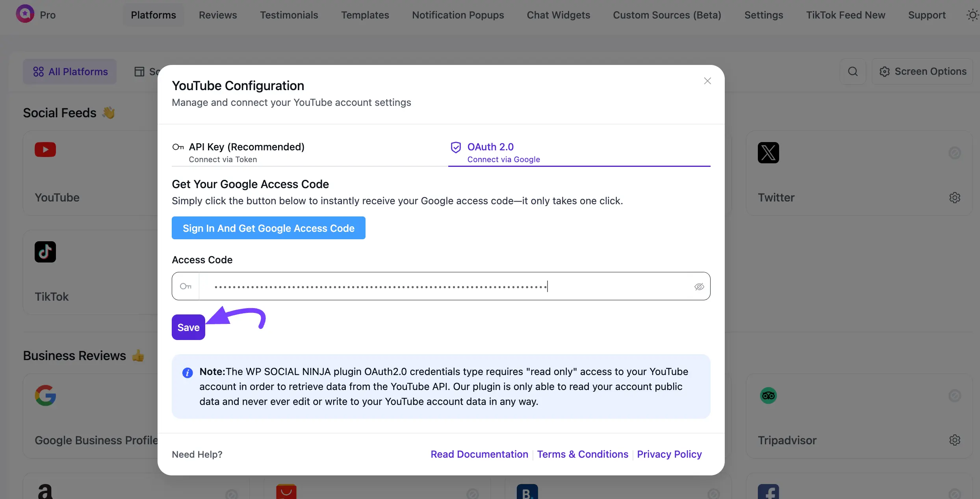
Task: Navigate to Chat Widgets
Action: 558,15
